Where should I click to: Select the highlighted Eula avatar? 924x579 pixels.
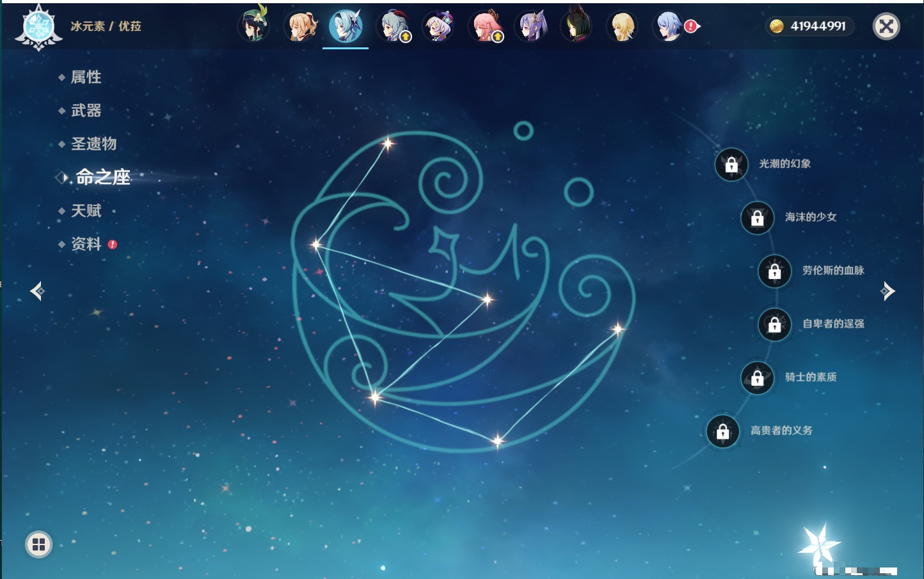(346, 26)
